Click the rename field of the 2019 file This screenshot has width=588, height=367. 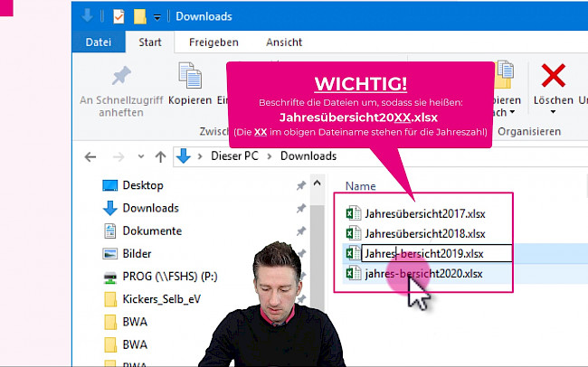coord(436,253)
